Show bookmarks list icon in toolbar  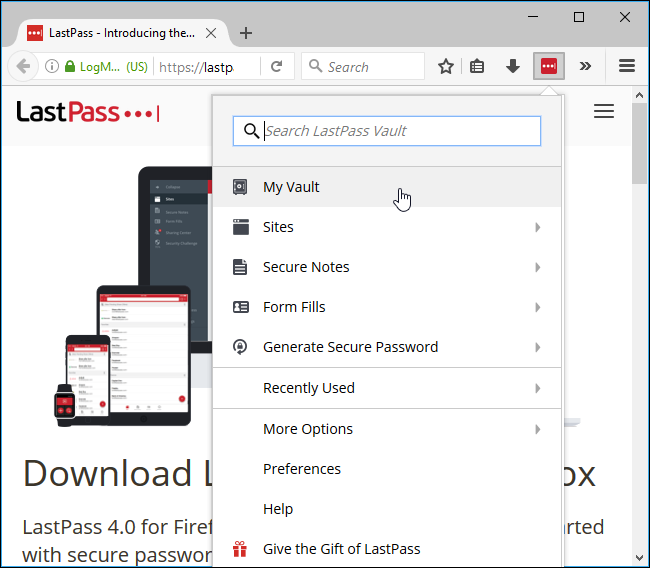coord(477,66)
